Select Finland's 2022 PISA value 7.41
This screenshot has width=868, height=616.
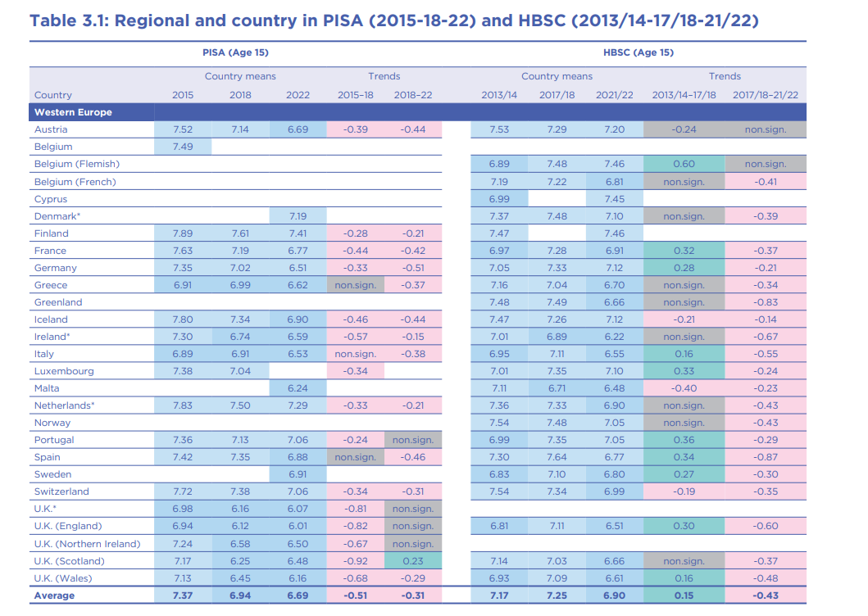(x=298, y=233)
